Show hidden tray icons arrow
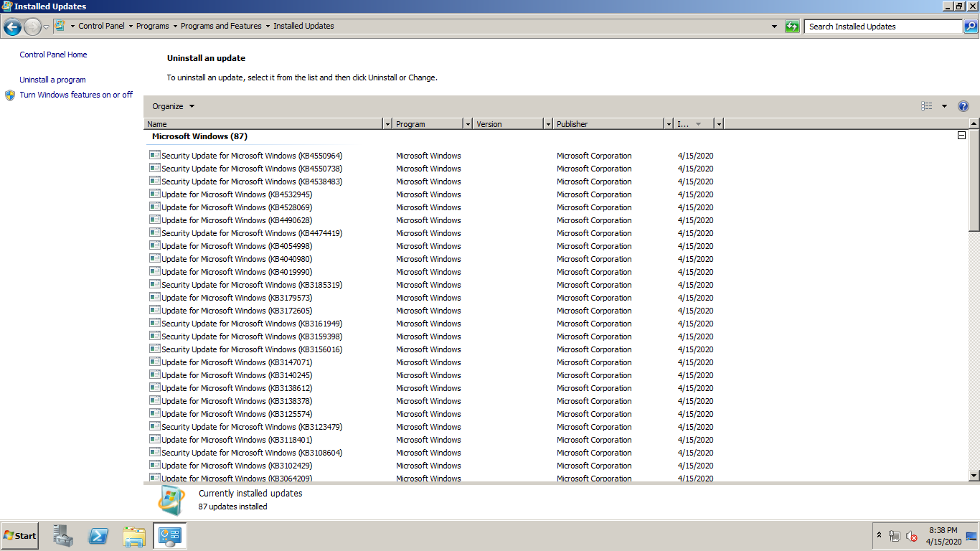The image size is (980, 551). (x=879, y=536)
